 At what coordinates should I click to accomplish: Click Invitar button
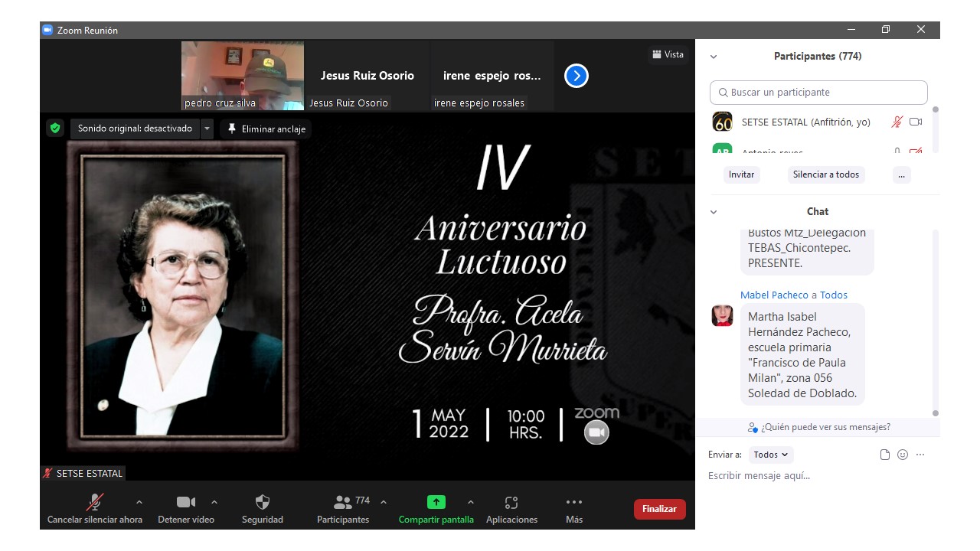pos(741,174)
